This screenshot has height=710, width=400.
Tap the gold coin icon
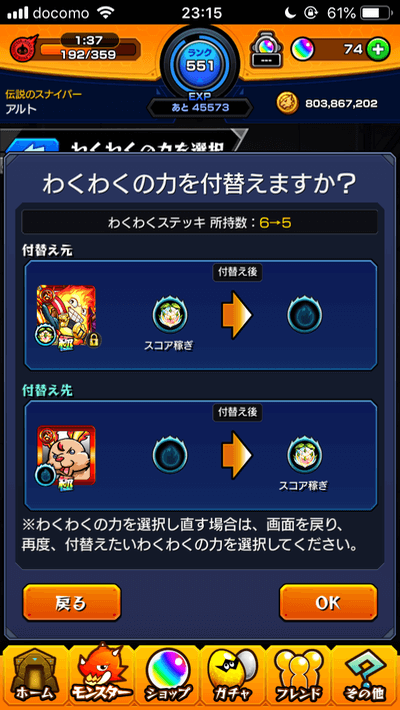tap(288, 104)
